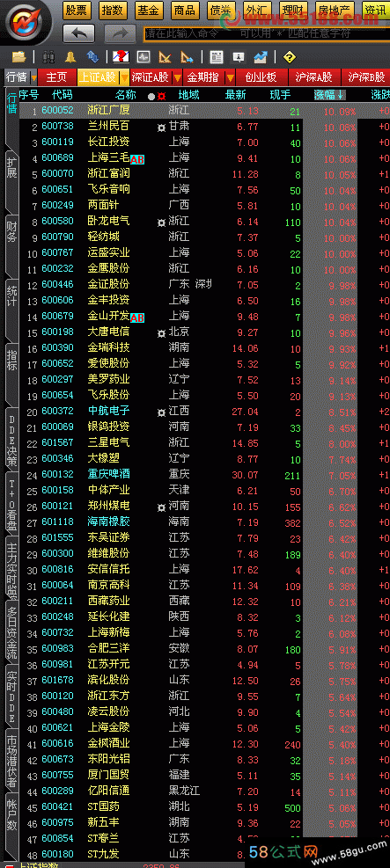This screenshot has height=868, width=390.
Task: Open the folder icon in toolbar
Action: [19, 56]
